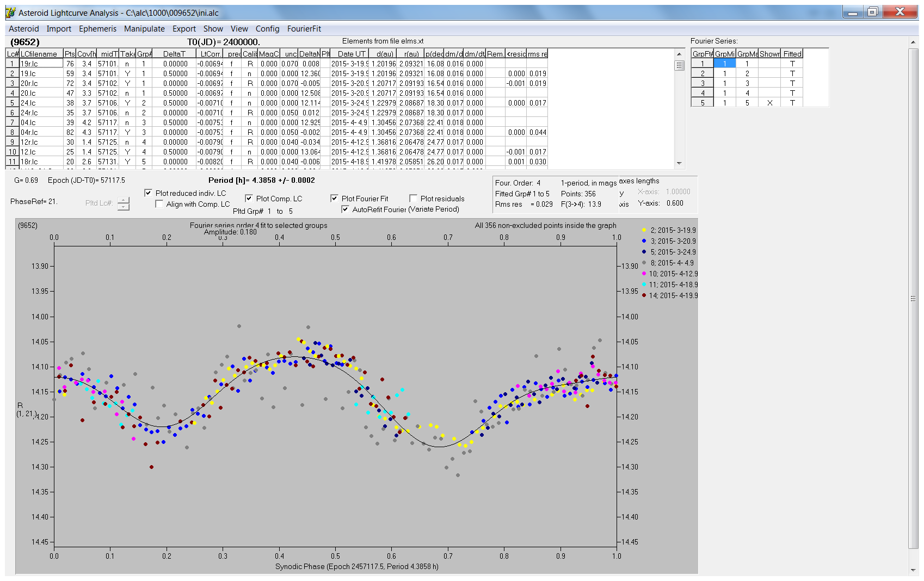Viewport: 924px width, 581px height.
Task: Click the LCfilename column header
Action: 41,54
